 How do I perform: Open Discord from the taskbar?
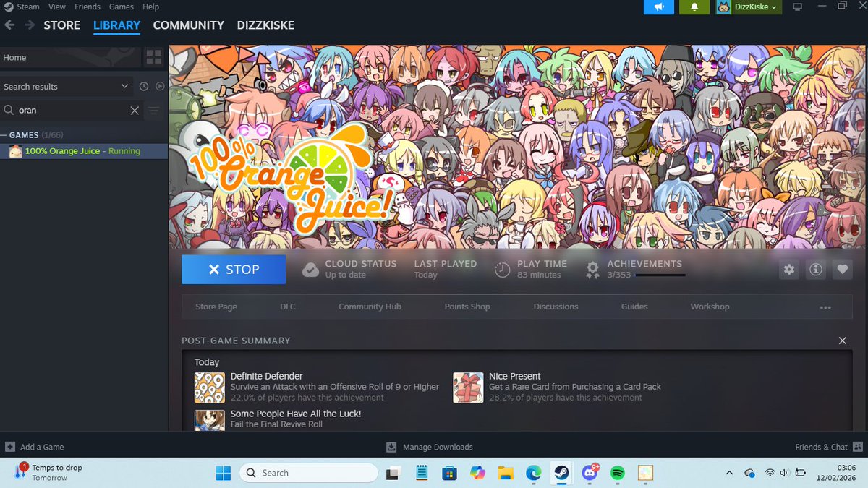(x=590, y=473)
